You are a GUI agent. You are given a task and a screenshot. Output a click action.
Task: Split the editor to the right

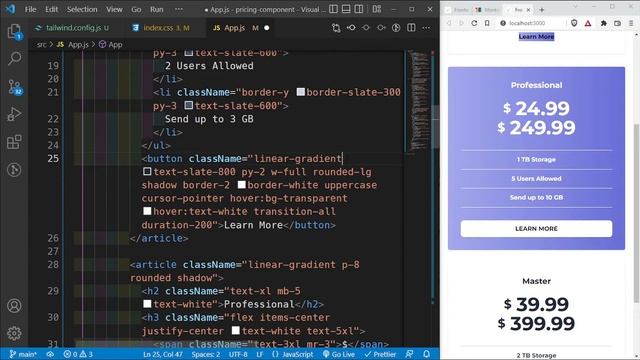[411, 28]
